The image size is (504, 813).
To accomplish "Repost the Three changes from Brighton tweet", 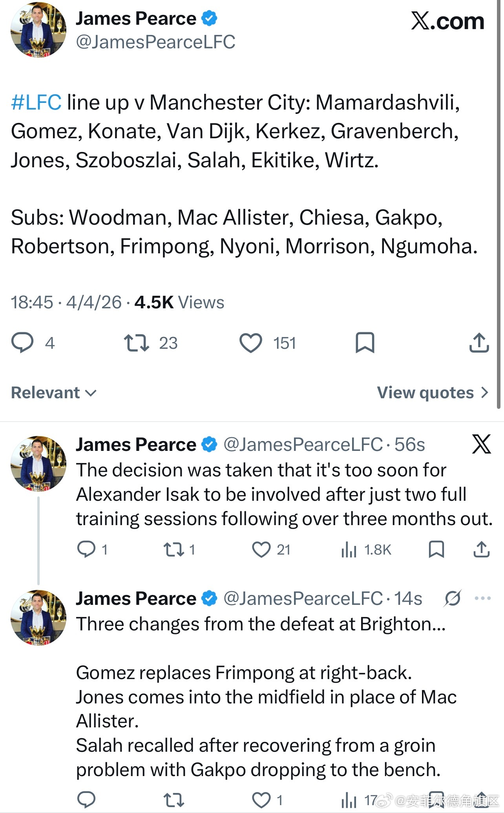I will [x=173, y=800].
